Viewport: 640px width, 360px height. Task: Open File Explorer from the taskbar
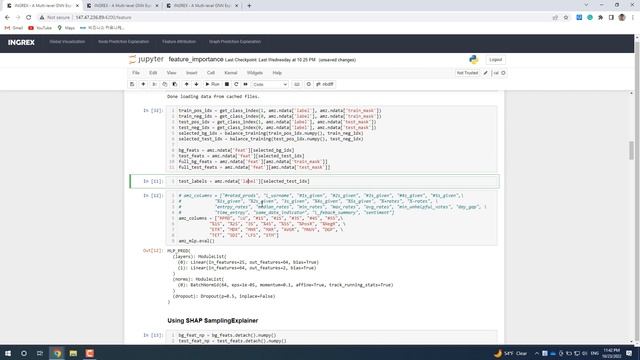click(73, 353)
